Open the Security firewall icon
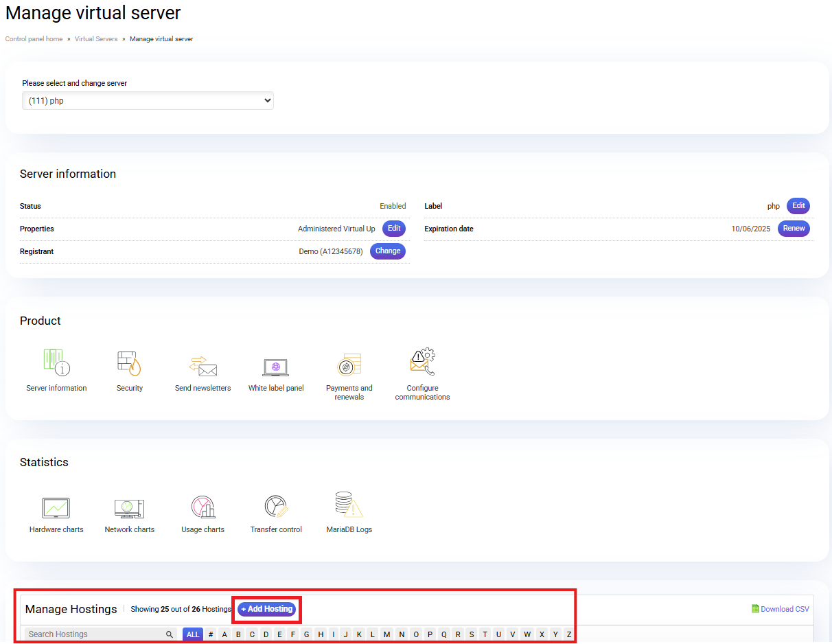This screenshot has width=832, height=644. pos(129,363)
